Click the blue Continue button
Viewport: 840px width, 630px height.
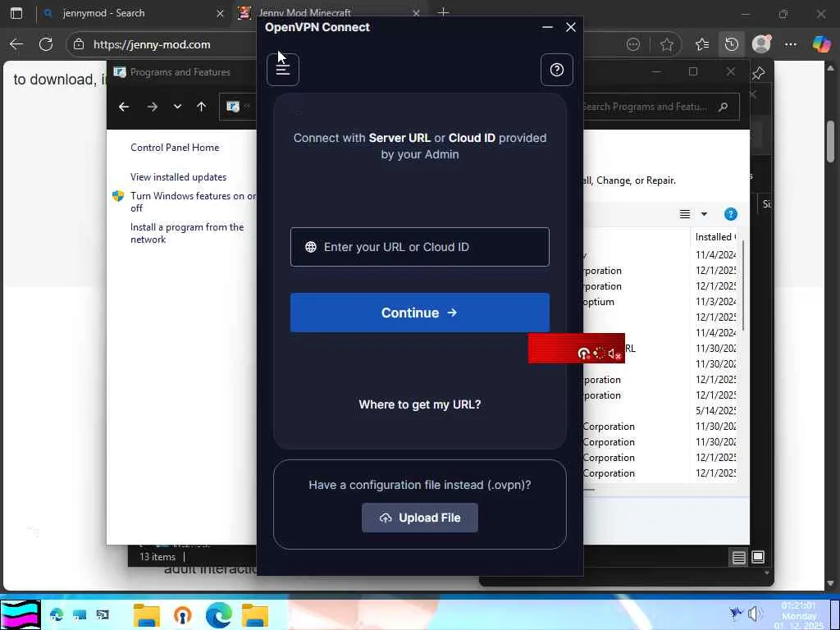point(419,313)
